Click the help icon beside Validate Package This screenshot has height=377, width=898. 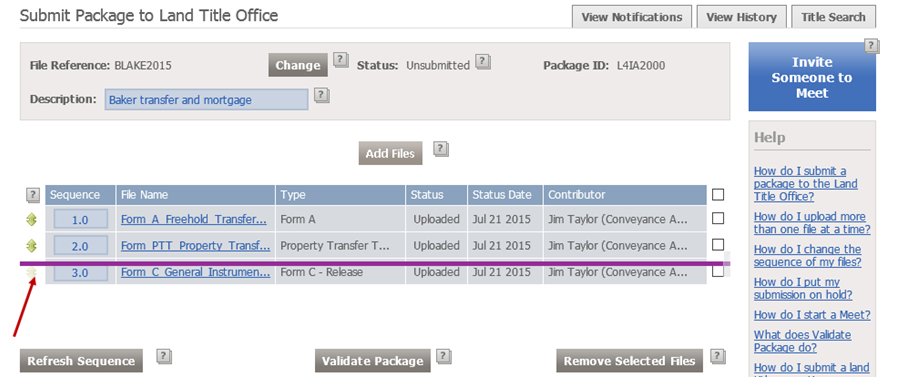[444, 356]
